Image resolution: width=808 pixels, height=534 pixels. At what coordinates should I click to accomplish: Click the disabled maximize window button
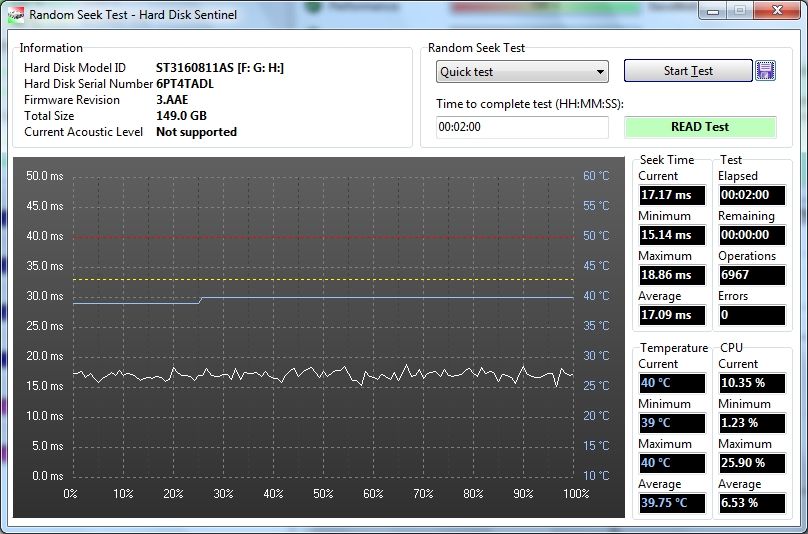point(739,11)
